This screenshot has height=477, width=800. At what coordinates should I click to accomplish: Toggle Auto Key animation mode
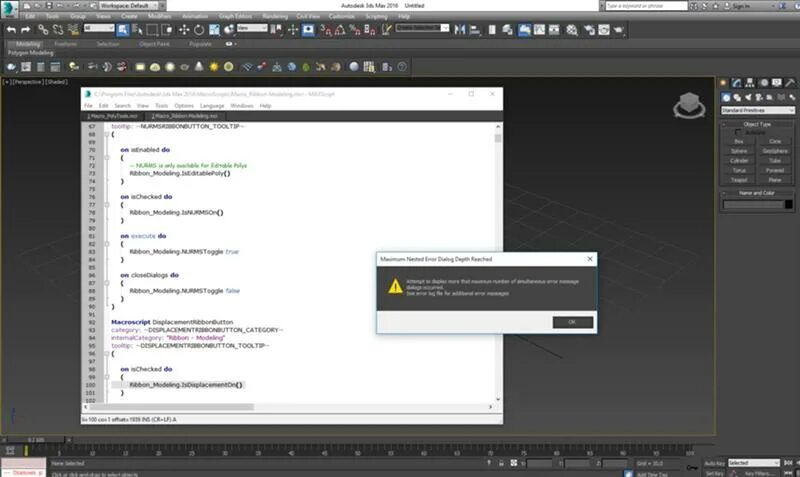(714, 463)
